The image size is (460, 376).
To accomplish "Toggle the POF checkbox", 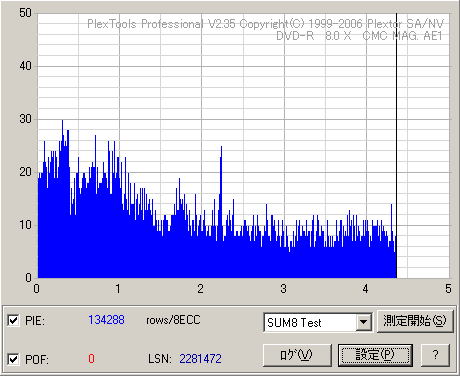I will point(13,359).
